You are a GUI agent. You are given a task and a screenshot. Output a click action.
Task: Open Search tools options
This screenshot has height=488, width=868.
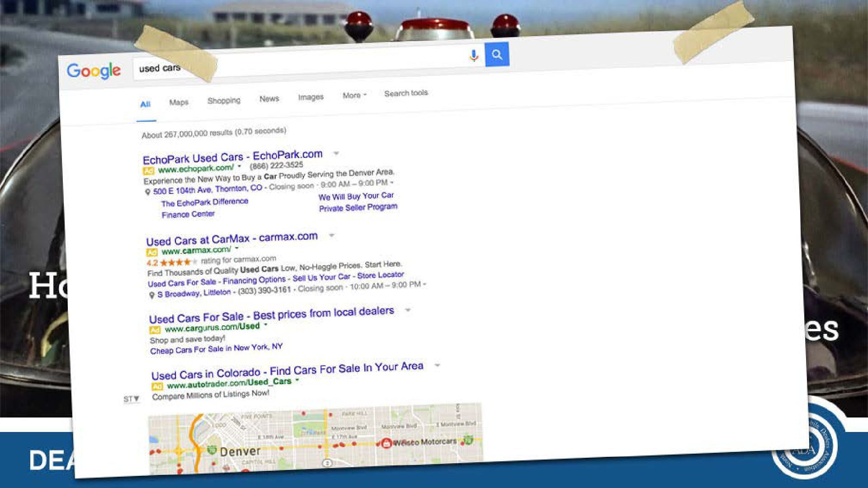pyautogui.click(x=406, y=93)
